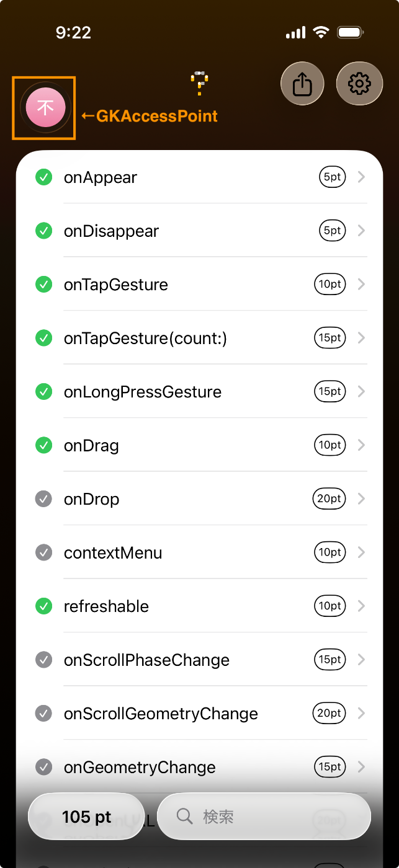
Task: Tap the 5pt badge on onAppear
Action: [x=332, y=177]
